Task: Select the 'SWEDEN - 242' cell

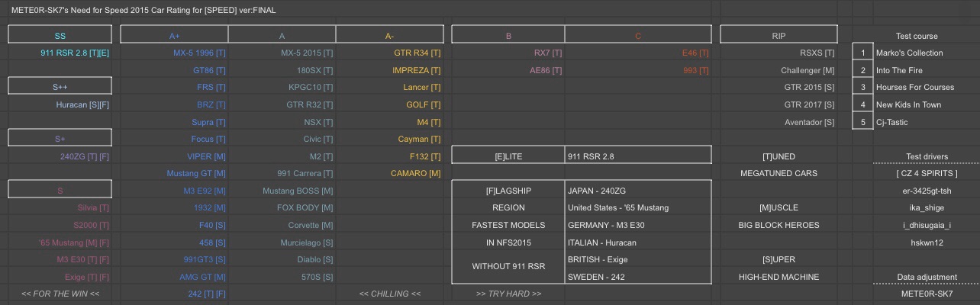Action: pyautogui.click(x=638, y=277)
